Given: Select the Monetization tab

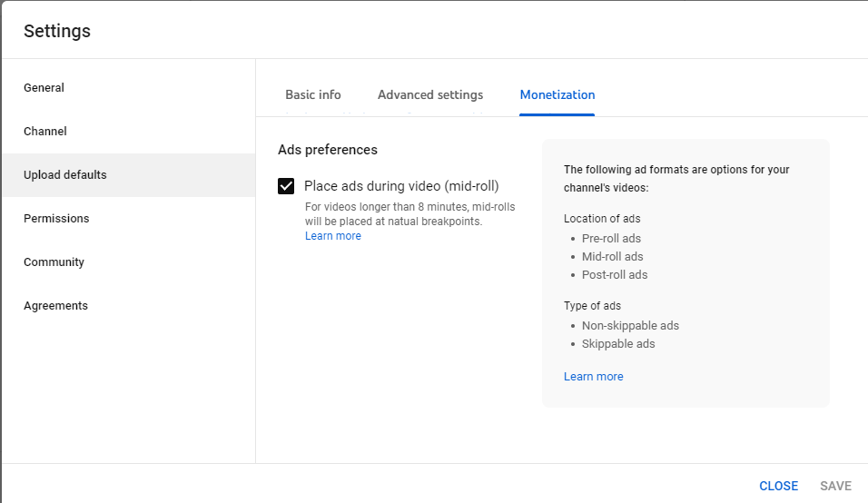Looking at the screenshot, I should pyautogui.click(x=557, y=94).
